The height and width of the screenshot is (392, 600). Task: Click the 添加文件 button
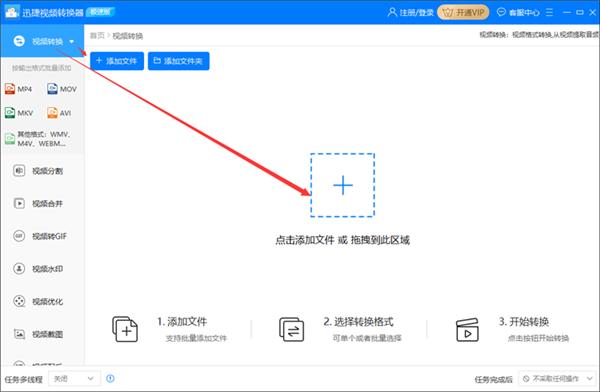(x=117, y=61)
